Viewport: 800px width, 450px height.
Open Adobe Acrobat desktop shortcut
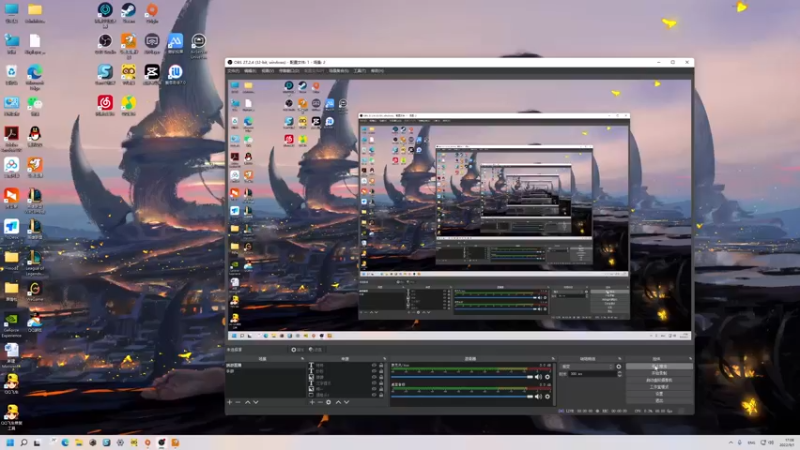[11, 139]
